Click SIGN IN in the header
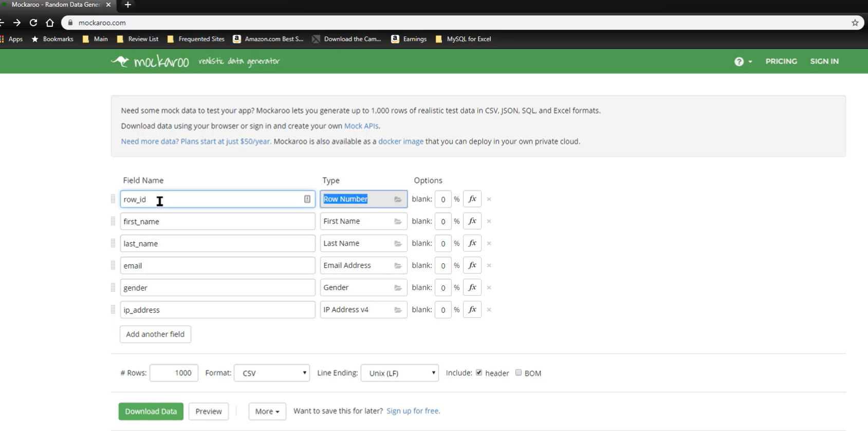Image resolution: width=868 pixels, height=431 pixels. pyautogui.click(x=824, y=61)
